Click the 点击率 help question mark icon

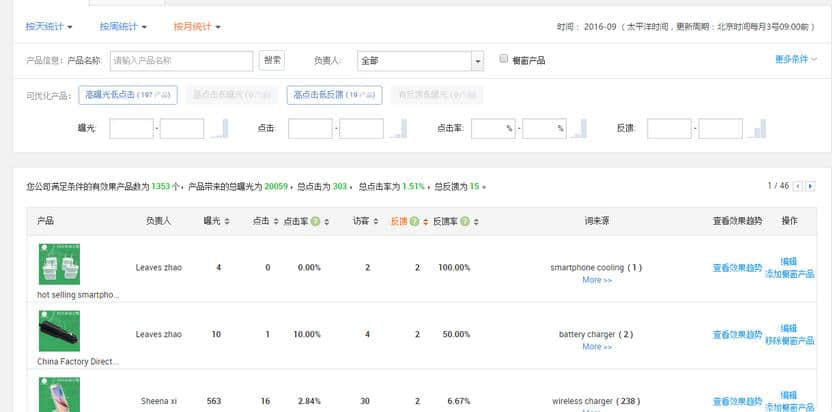click(x=314, y=221)
